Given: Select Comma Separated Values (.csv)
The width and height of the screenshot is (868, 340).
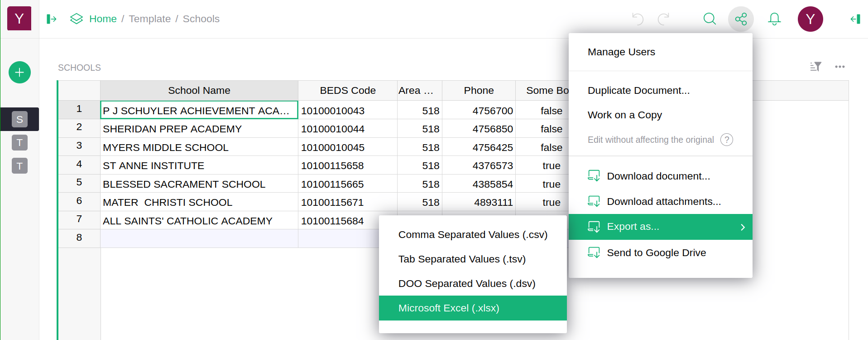Looking at the screenshot, I should pos(472,235).
